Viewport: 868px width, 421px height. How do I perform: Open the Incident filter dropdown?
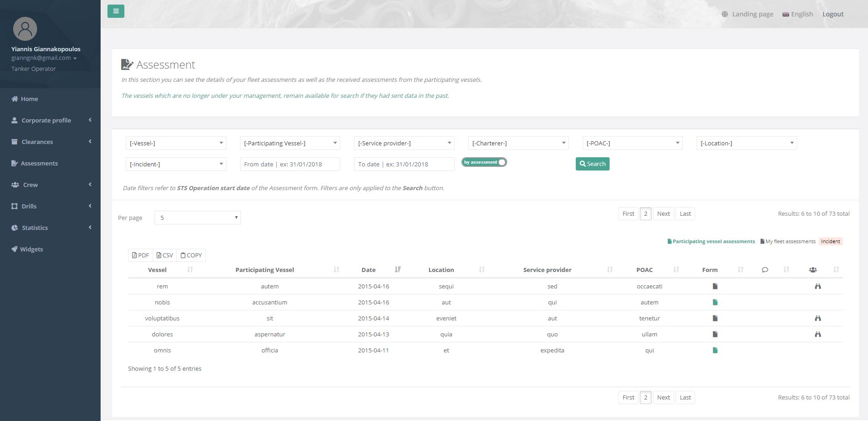(176, 164)
